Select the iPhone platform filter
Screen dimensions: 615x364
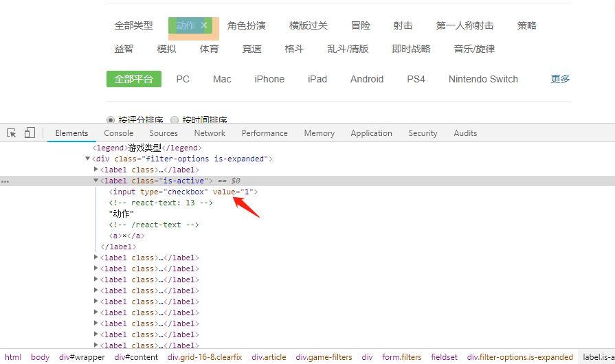click(269, 79)
